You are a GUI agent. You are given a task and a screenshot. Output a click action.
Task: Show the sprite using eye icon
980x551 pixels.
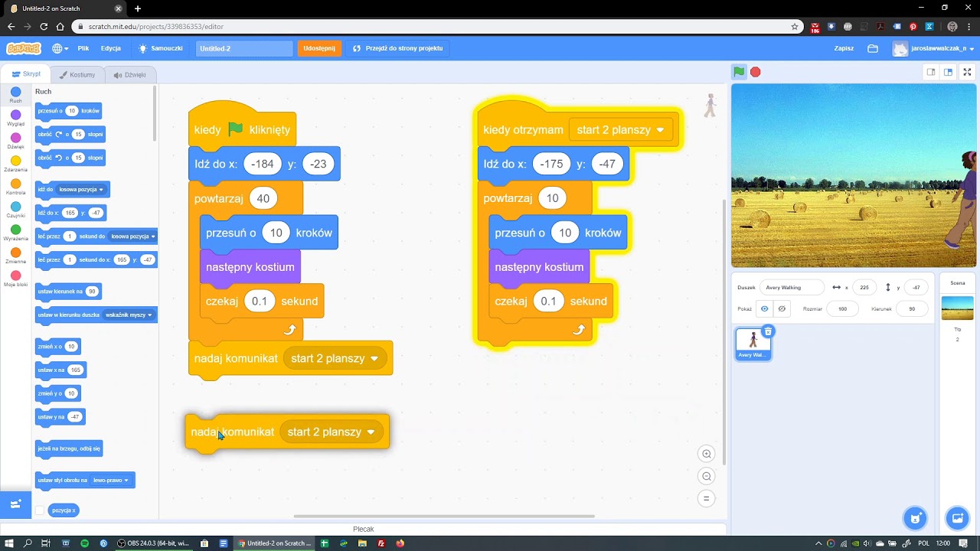click(x=764, y=308)
